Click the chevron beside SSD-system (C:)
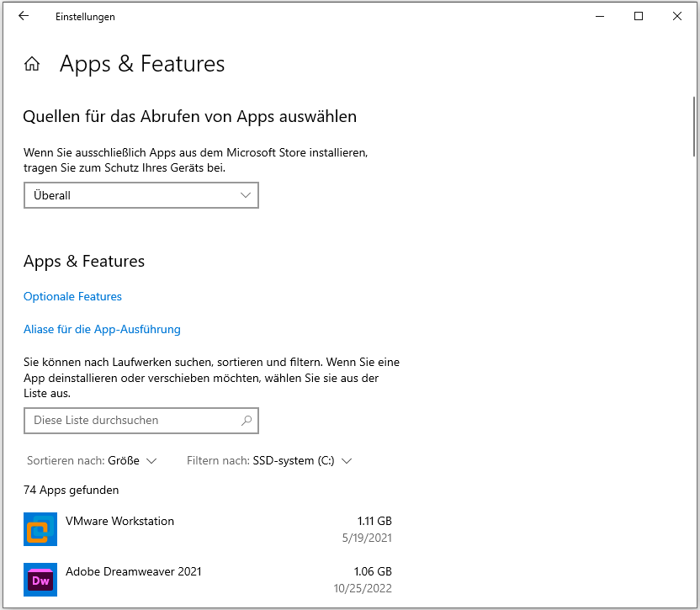Screen dimensions: 700x610 tap(347, 460)
